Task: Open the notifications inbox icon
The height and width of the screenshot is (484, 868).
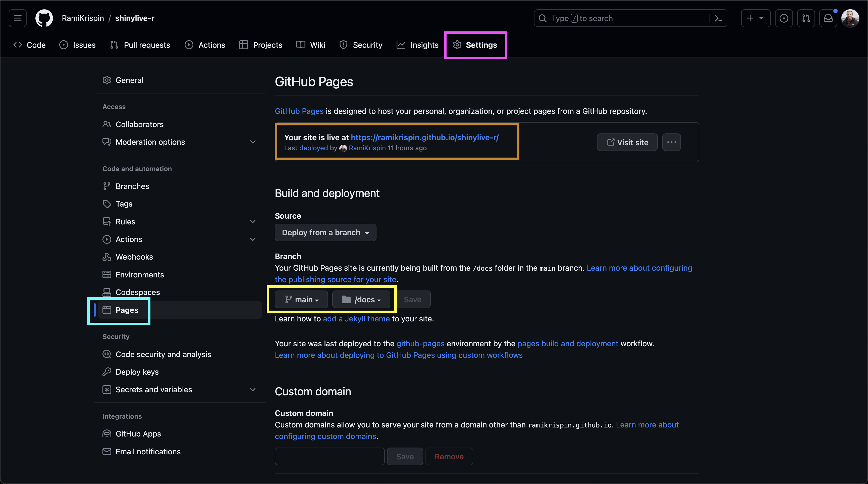Action: [828, 18]
